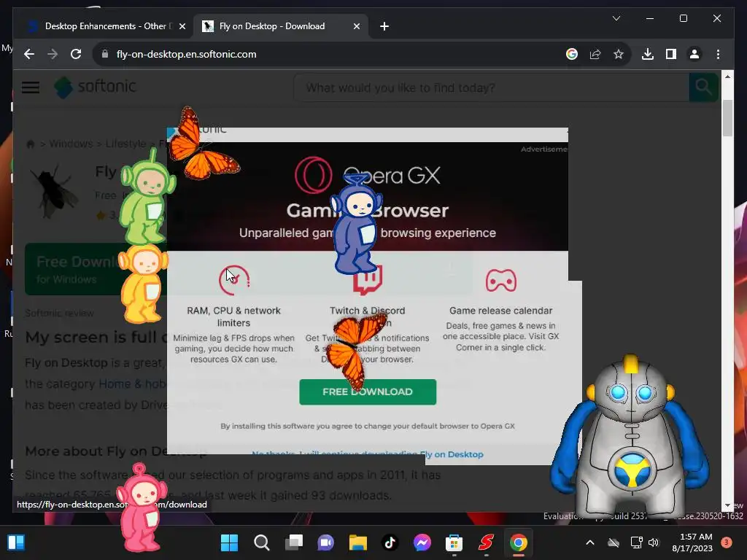Focus the Softonic search field

pos(491,87)
